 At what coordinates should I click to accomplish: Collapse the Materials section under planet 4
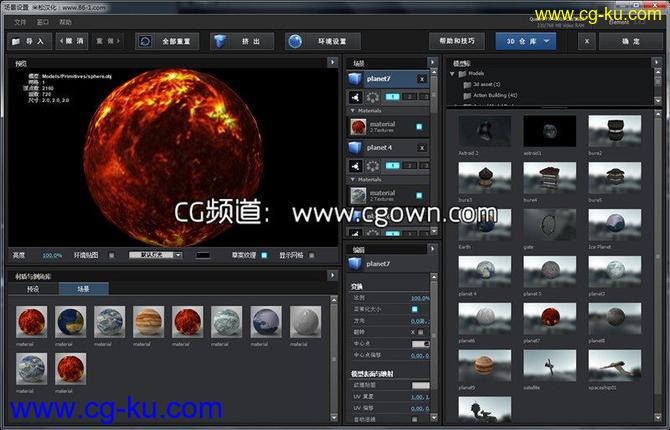[x=353, y=180]
